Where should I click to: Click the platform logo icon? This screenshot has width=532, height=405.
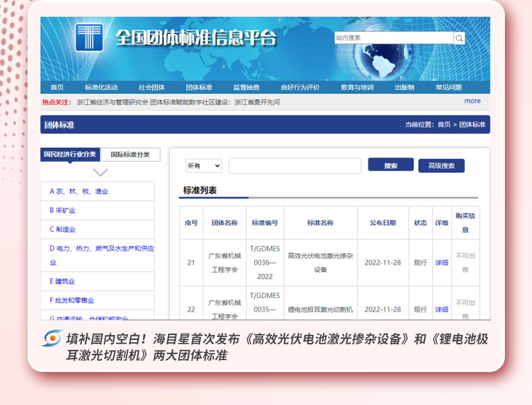click(x=89, y=37)
